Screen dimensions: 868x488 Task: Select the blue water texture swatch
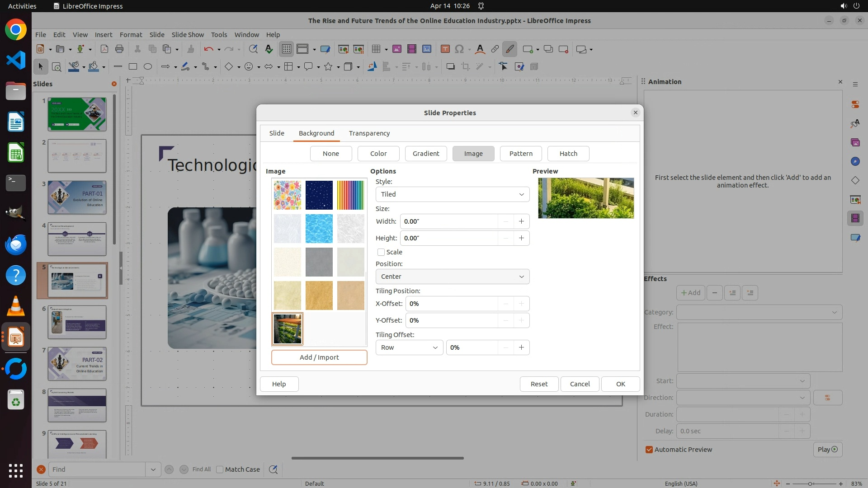[319, 229]
